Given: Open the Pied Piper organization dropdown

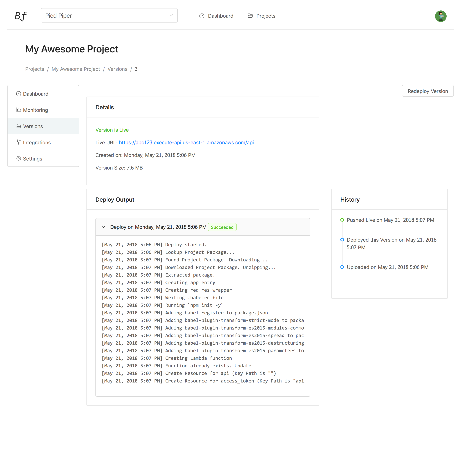Looking at the screenshot, I should pos(109,15).
